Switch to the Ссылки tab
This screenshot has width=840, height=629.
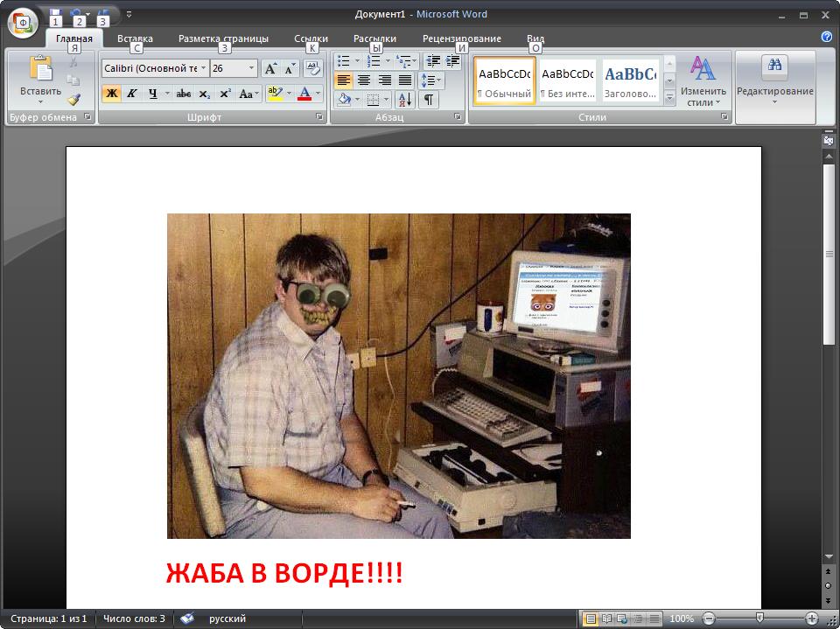(311, 38)
